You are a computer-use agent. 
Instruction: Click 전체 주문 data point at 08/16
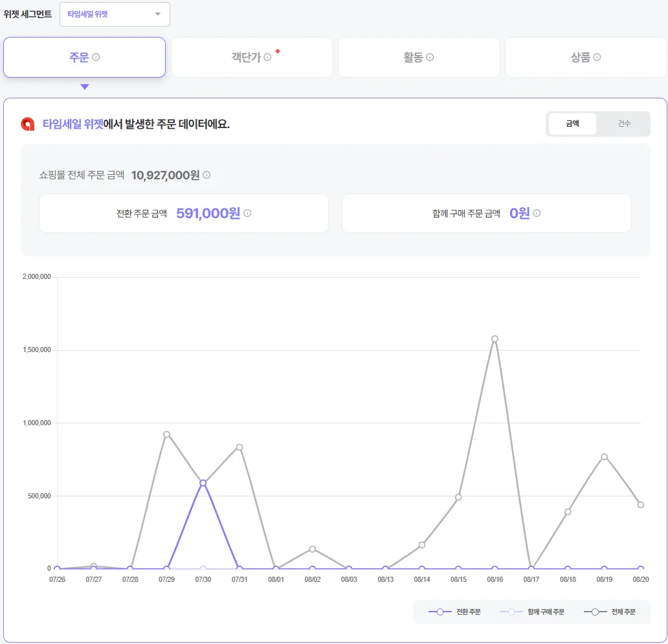pos(495,339)
